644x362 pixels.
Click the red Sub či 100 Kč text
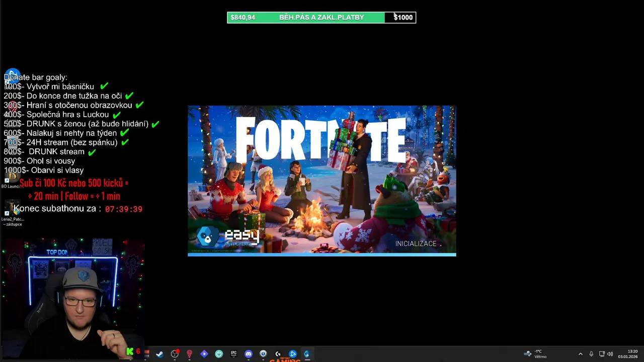coord(74,190)
